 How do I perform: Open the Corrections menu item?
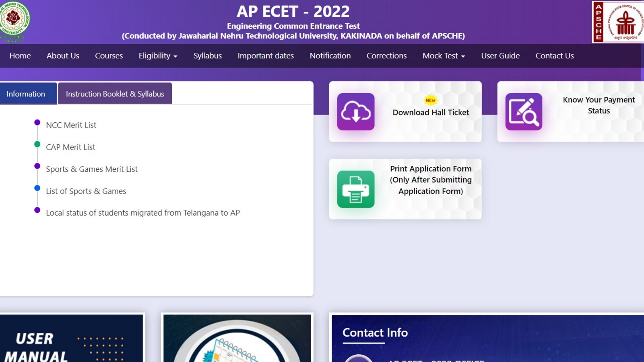point(386,56)
